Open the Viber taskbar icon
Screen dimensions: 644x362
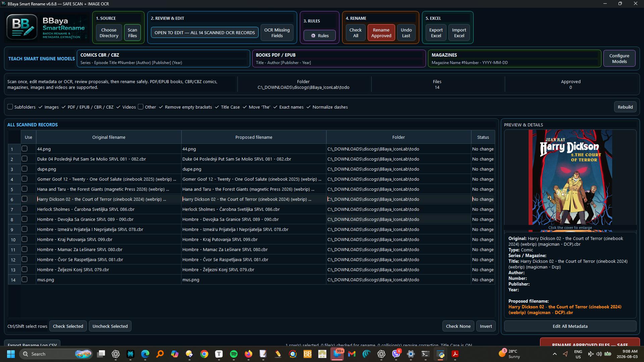[396, 354]
